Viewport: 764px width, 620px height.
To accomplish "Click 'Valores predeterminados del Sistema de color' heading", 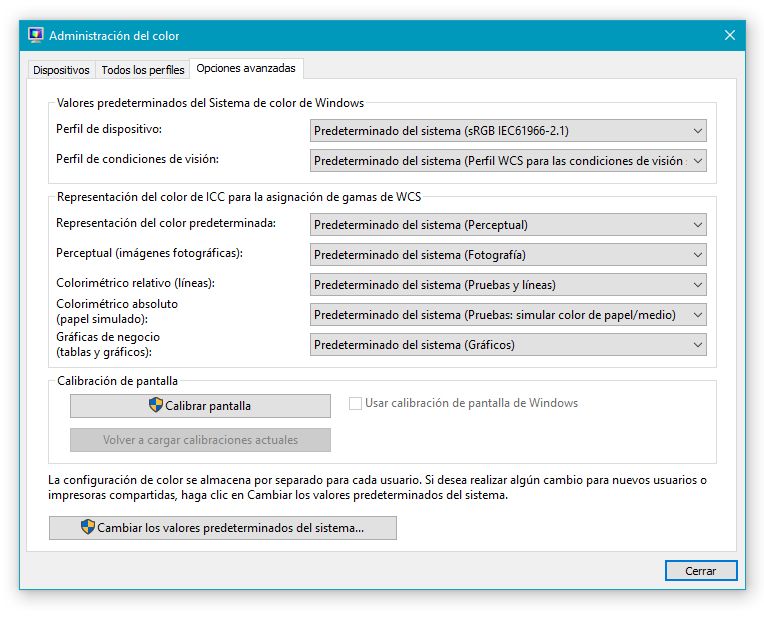I will (210, 103).
